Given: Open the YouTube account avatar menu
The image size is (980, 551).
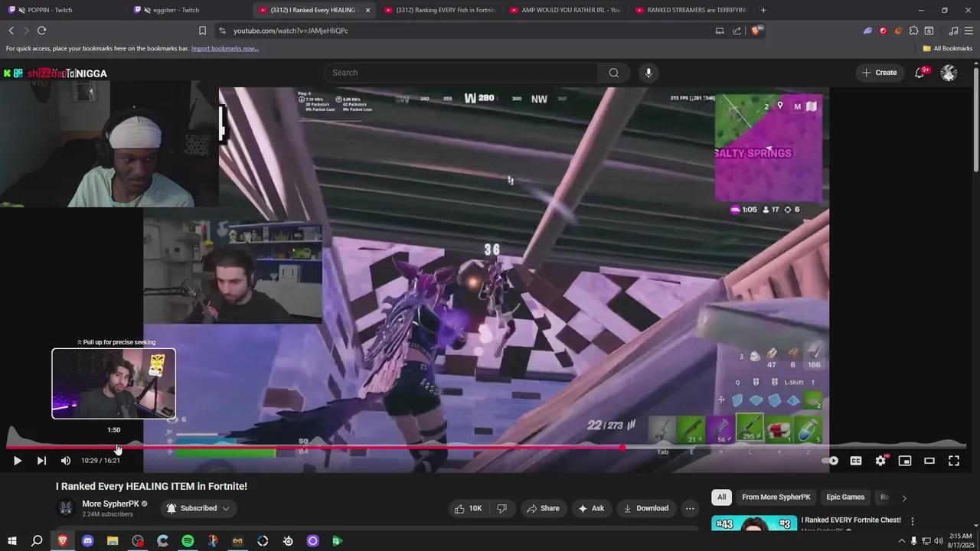Looking at the screenshot, I should (x=949, y=73).
